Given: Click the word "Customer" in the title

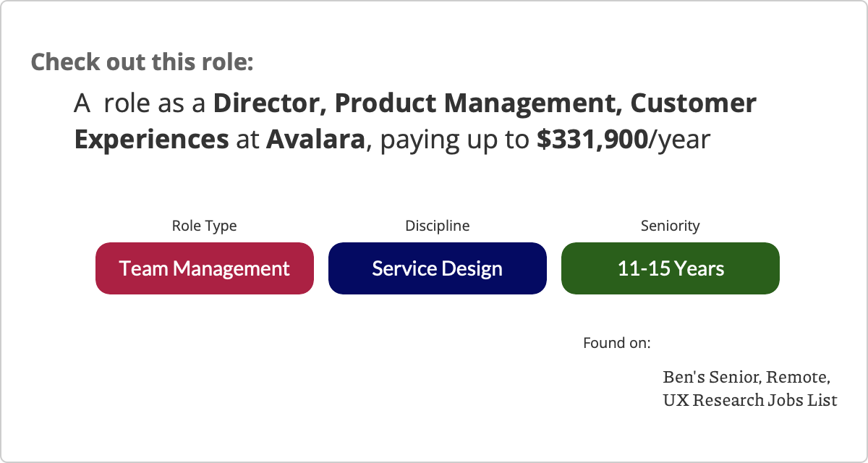Looking at the screenshot, I should coord(694,104).
